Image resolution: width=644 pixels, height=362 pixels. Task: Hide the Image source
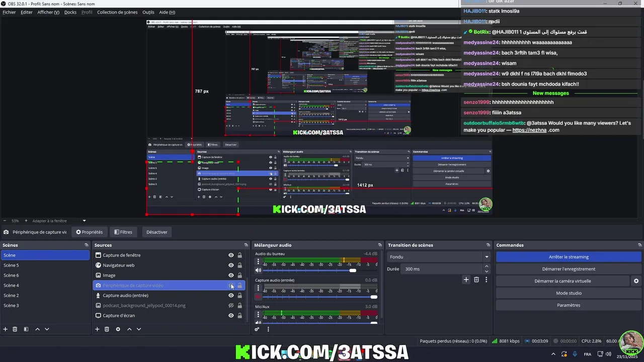click(x=231, y=276)
